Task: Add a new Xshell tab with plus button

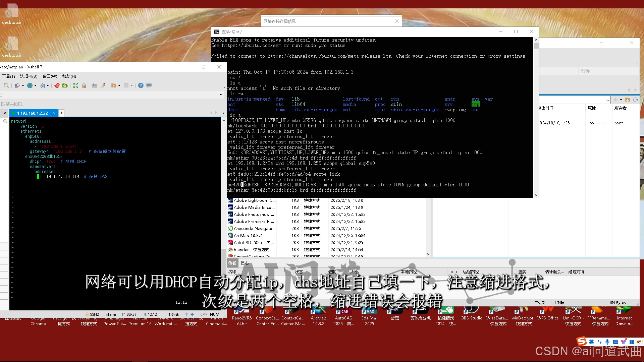Action: coord(61,113)
